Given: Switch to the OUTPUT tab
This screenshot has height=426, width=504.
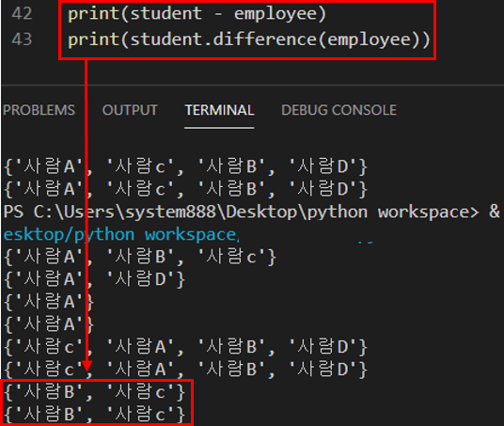Looking at the screenshot, I should (130, 110).
